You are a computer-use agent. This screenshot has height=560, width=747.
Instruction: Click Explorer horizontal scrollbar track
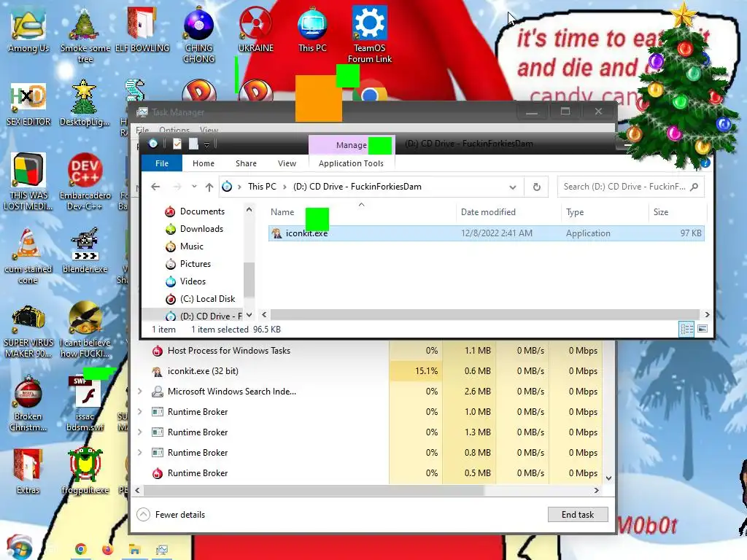tap(485, 315)
